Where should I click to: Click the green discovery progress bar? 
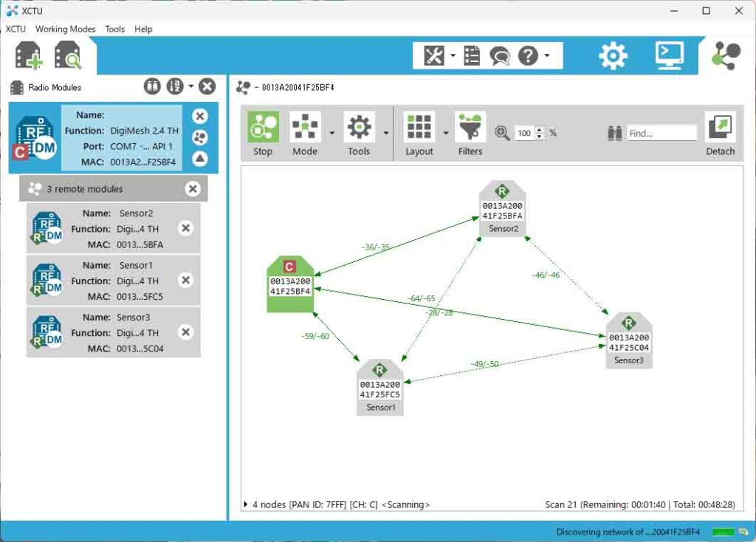(x=723, y=532)
